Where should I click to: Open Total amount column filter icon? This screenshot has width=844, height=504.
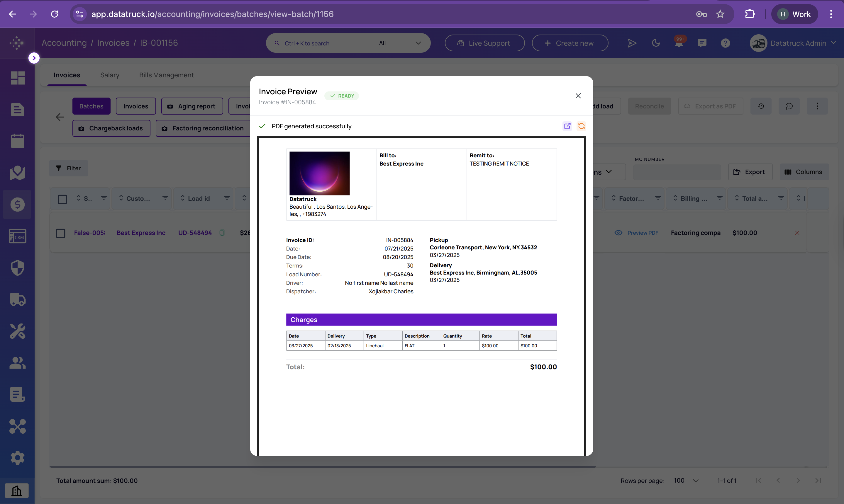point(781,198)
